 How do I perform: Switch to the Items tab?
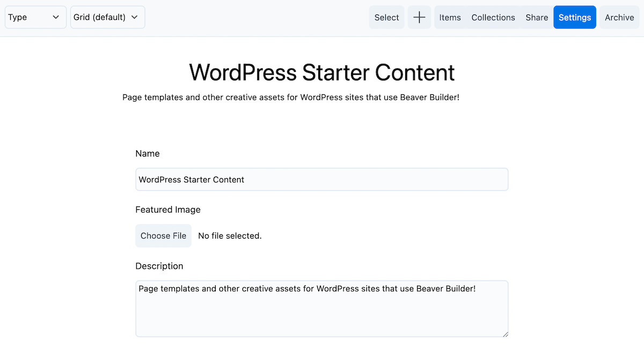click(x=450, y=17)
